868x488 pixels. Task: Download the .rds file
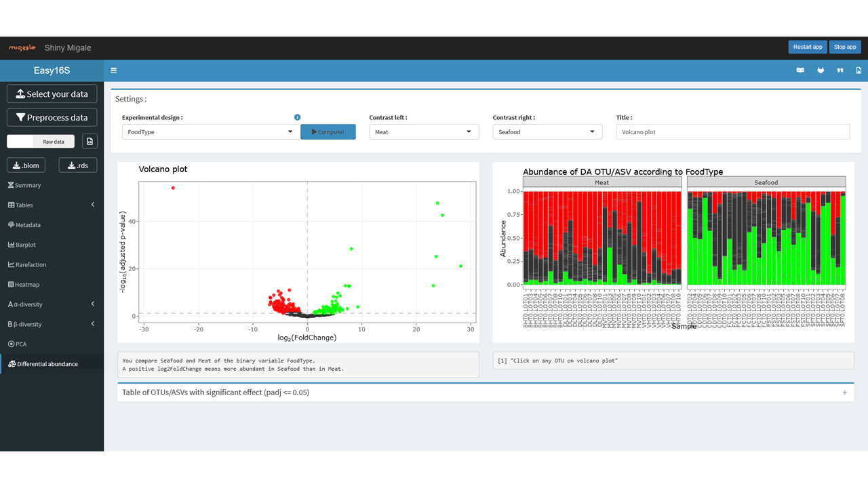[78, 165]
